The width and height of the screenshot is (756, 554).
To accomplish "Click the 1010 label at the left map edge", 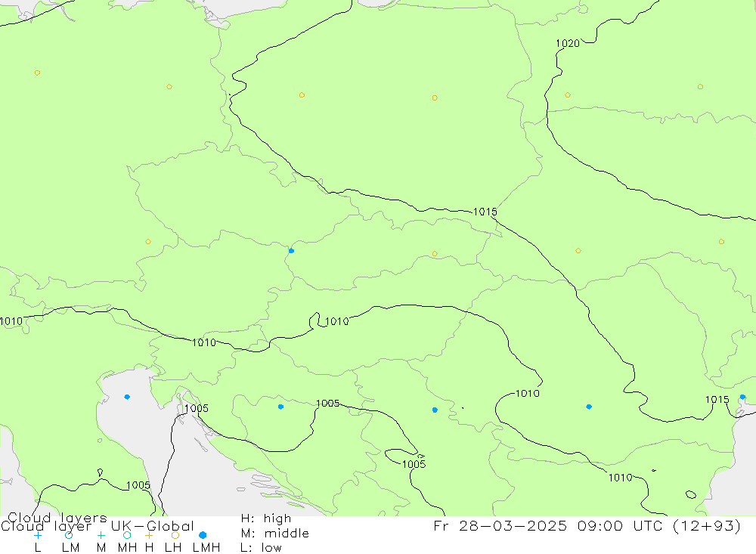I will [11, 321].
